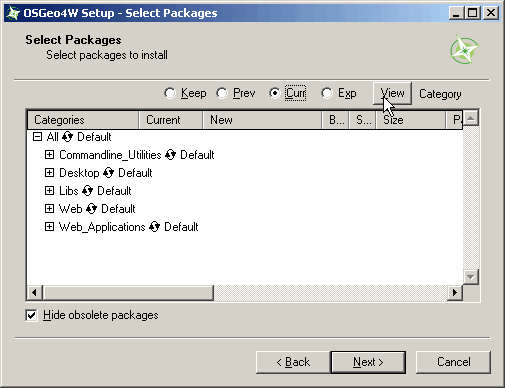Click the cycle icon beside Web category
This screenshot has width=505, height=388.
[x=91, y=209]
